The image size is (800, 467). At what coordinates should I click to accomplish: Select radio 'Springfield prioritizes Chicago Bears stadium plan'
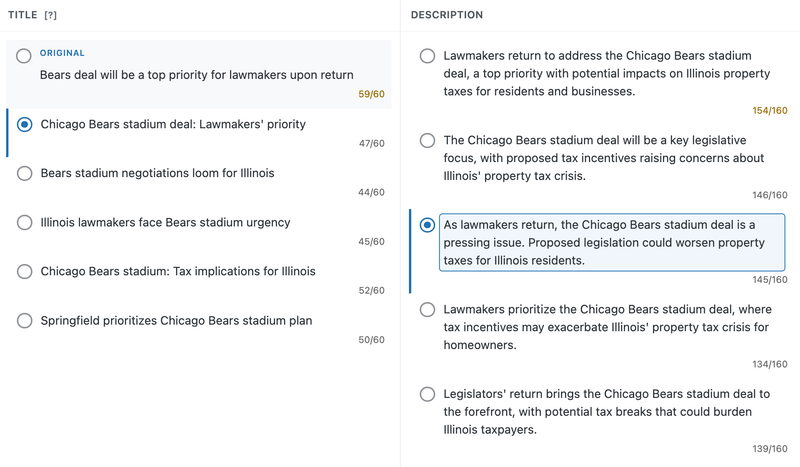(24, 321)
